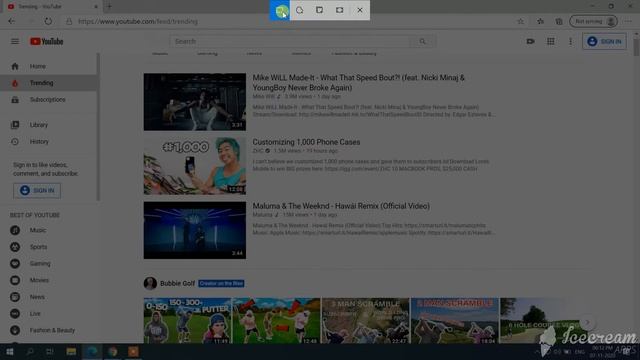Click title 'What That Speed Bout?!' video
Image resolution: width=640 pixels, height=360 pixels.
[x=358, y=82]
